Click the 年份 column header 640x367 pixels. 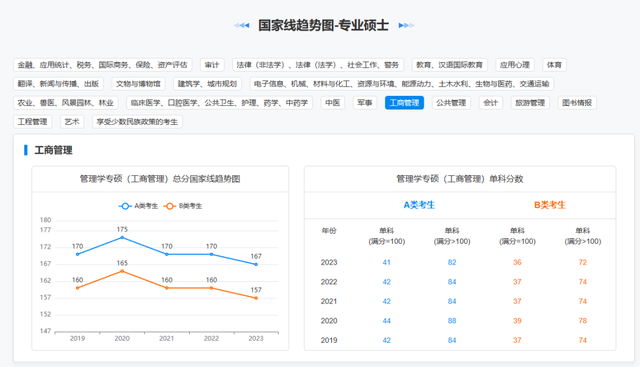click(x=329, y=231)
